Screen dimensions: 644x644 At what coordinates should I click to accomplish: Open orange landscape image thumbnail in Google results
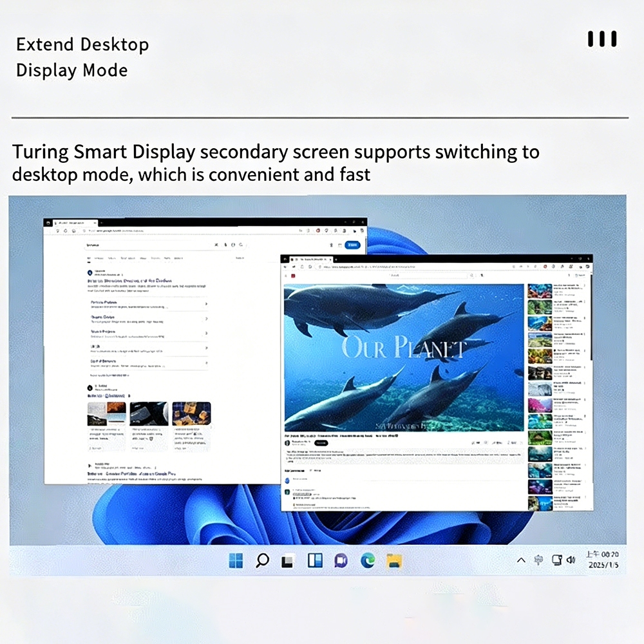click(x=106, y=413)
